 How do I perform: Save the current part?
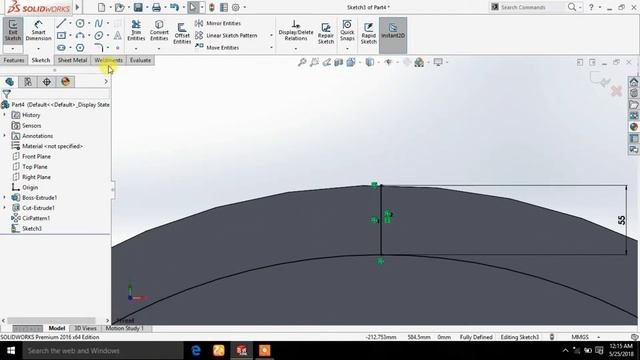[x=138, y=7]
